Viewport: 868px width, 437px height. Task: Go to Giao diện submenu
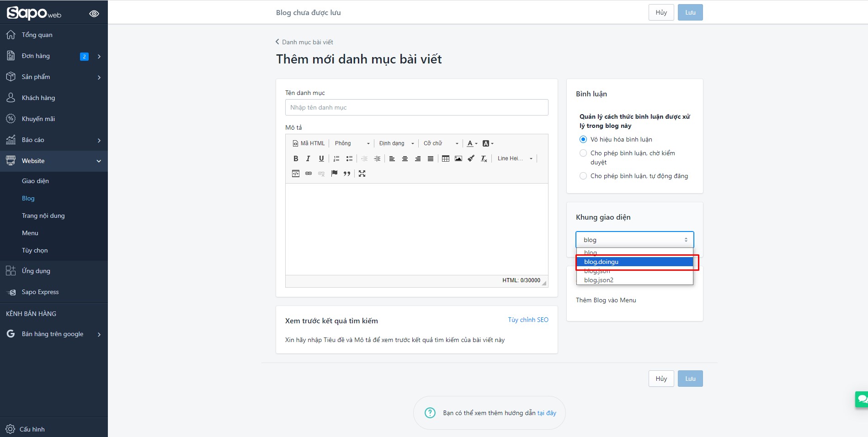tap(35, 181)
